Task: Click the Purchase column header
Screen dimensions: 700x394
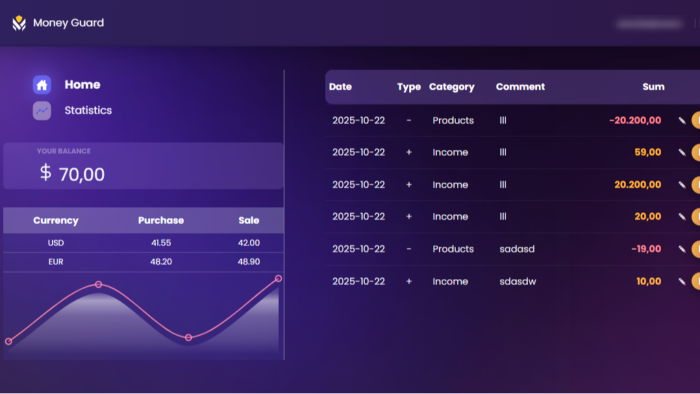Action: (161, 220)
